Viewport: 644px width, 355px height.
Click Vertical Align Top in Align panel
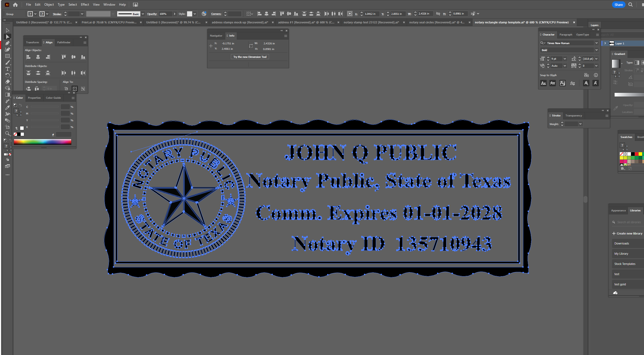(63, 57)
